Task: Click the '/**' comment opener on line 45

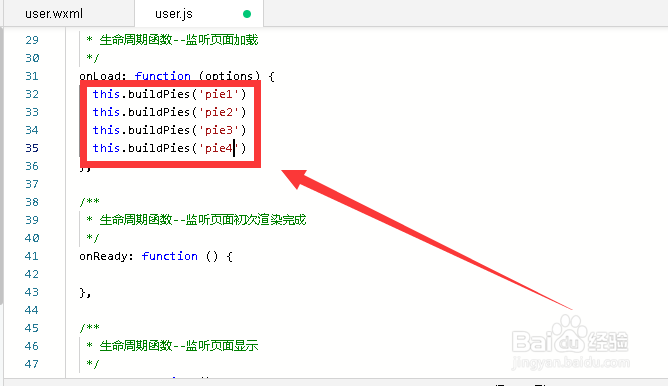Action: click(89, 328)
